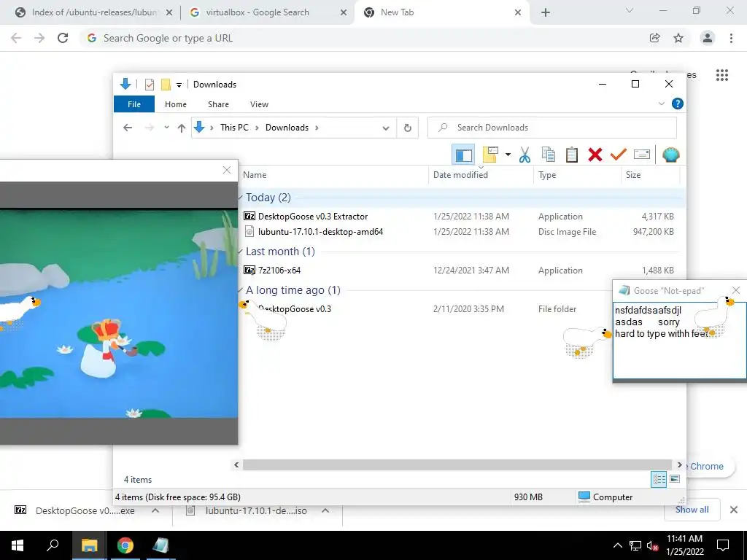Expand the chevron after Downloads in breadcrumb

pyautogui.click(x=317, y=127)
